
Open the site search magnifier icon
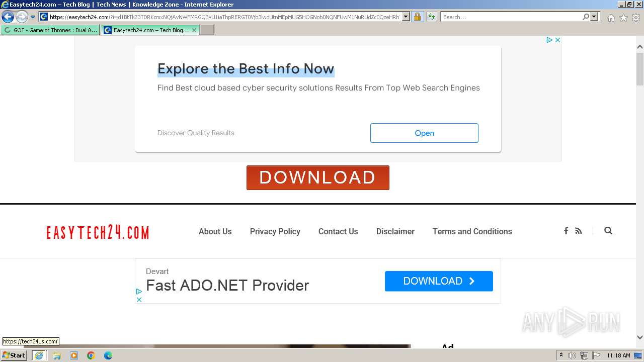608,231
